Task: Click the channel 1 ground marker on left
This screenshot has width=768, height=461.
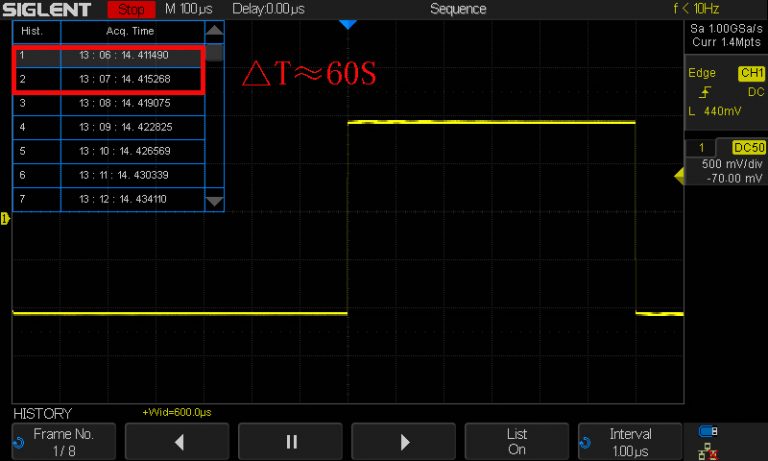Action: [x=5, y=218]
